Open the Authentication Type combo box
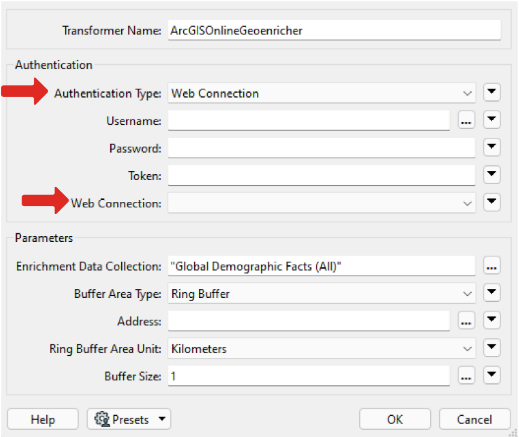 click(321, 93)
